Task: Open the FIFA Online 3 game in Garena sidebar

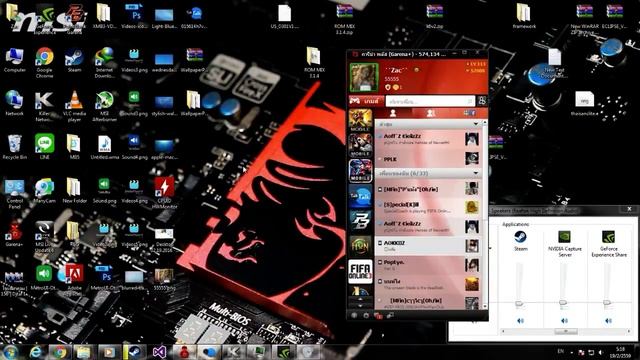Action: click(360, 271)
